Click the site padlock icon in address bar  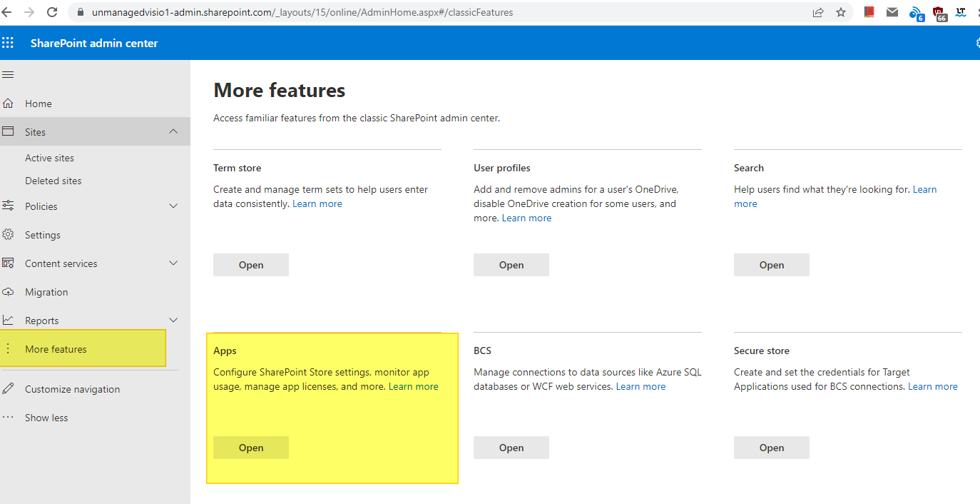[x=79, y=12]
